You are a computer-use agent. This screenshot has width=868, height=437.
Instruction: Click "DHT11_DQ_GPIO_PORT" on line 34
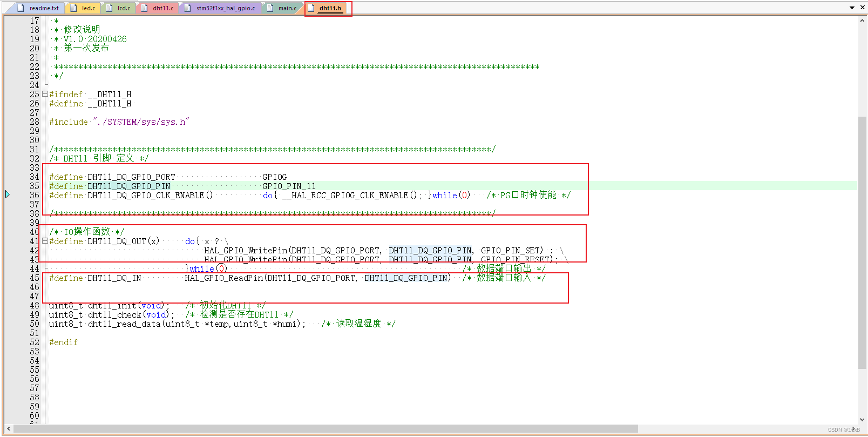(x=131, y=177)
